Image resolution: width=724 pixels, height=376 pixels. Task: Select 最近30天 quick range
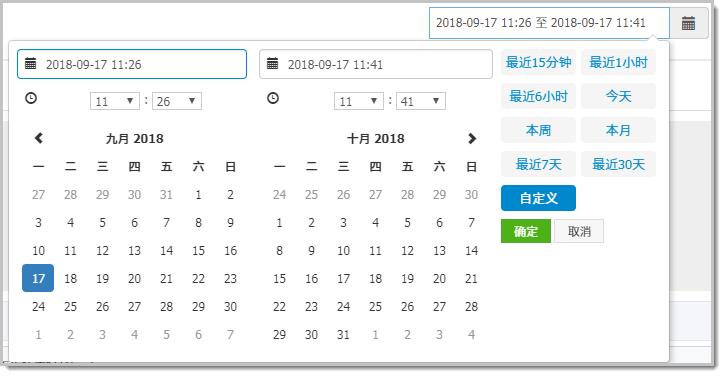tap(618, 164)
